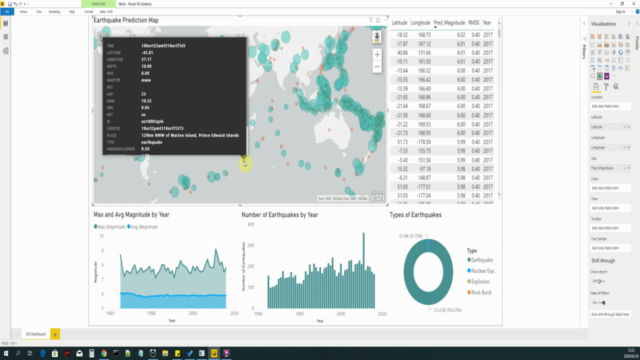The image size is (640, 360).
Task: Open the Help ribbon tab
Action: (x=72, y=11)
